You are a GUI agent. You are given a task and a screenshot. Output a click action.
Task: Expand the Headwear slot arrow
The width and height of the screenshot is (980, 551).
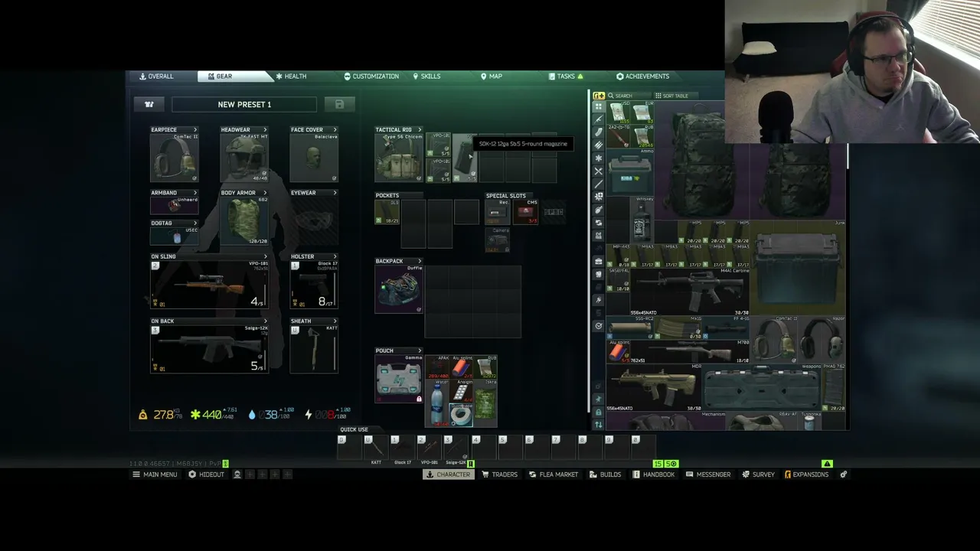pyautogui.click(x=265, y=130)
